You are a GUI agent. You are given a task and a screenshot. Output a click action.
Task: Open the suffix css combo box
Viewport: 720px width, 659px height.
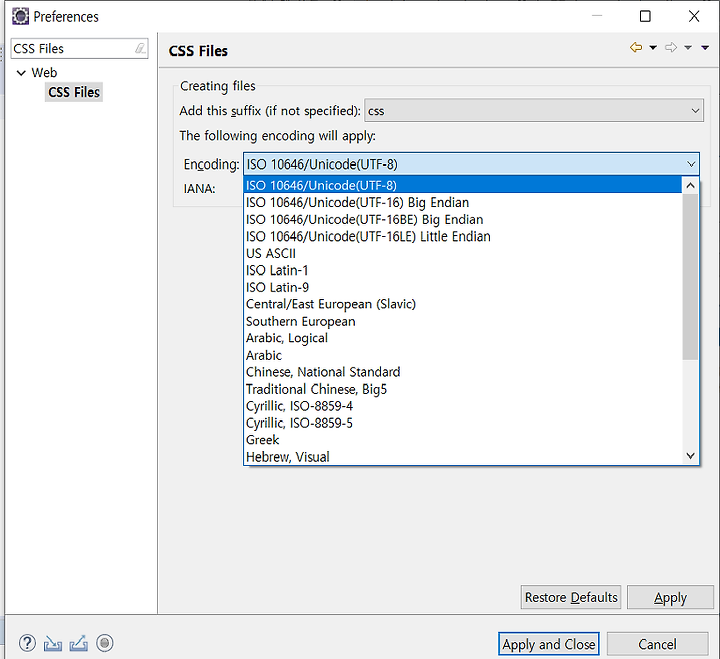tap(534, 111)
